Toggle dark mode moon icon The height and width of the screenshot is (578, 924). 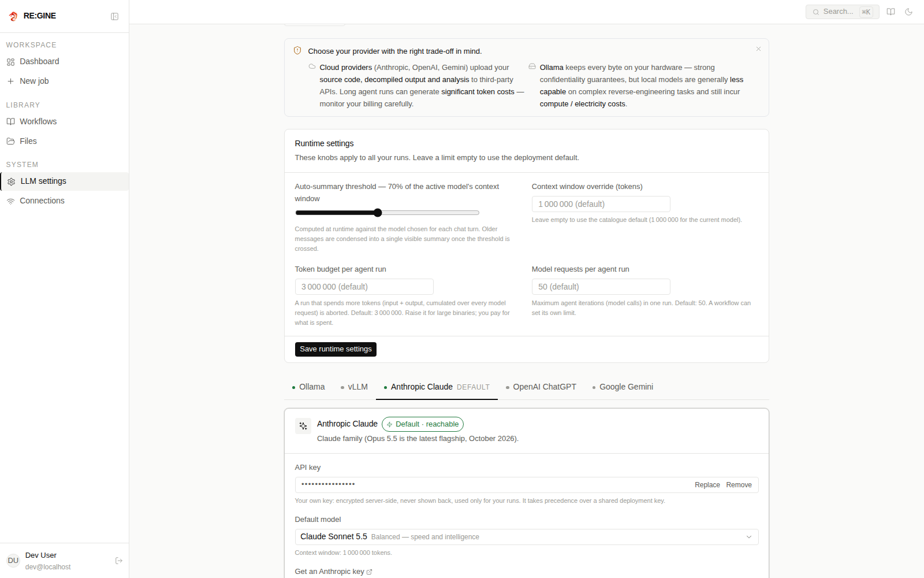click(x=908, y=12)
